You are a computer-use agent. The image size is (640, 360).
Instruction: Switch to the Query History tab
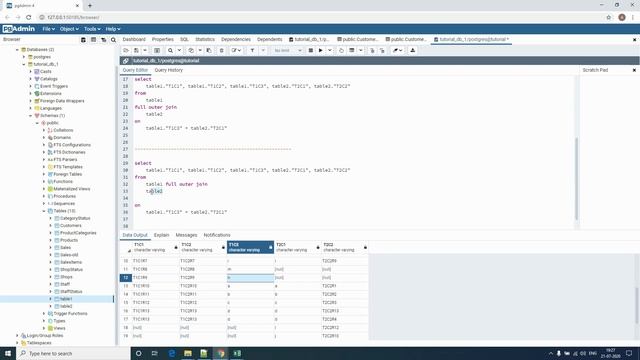point(169,70)
